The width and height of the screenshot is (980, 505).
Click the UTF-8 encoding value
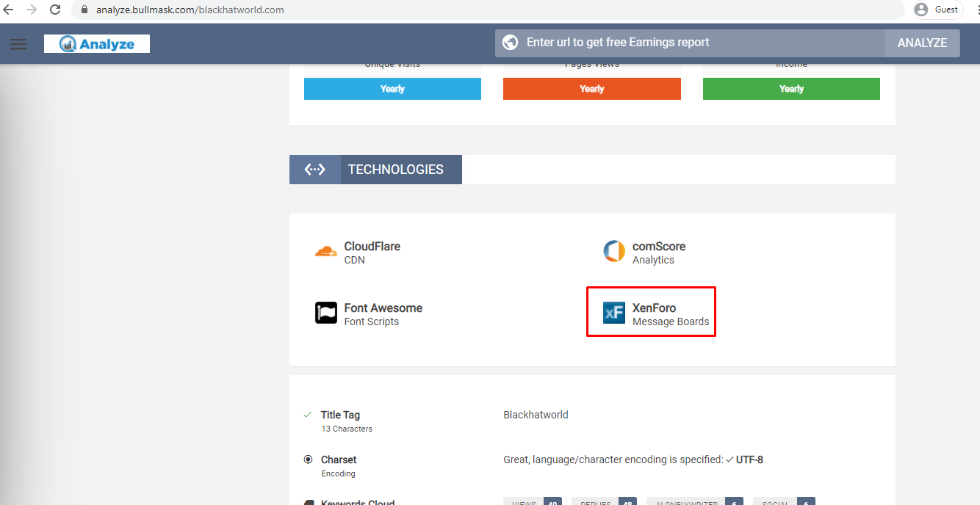tap(749, 459)
